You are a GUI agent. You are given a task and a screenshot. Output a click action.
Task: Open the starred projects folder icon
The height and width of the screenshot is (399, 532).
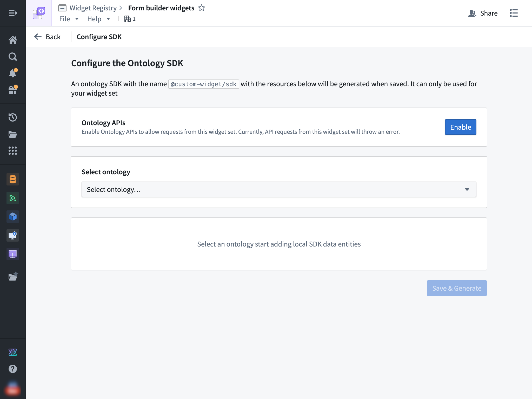coord(12,276)
